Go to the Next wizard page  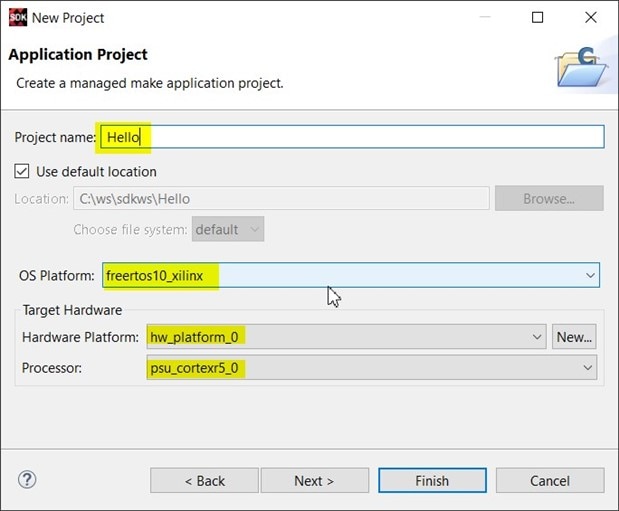pos(314,481)
